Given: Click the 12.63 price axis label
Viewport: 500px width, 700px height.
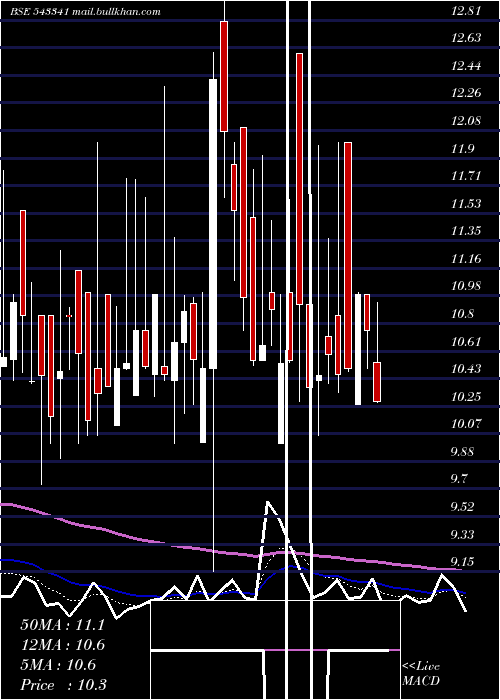Looking at the screenshot, I should 466,38.
